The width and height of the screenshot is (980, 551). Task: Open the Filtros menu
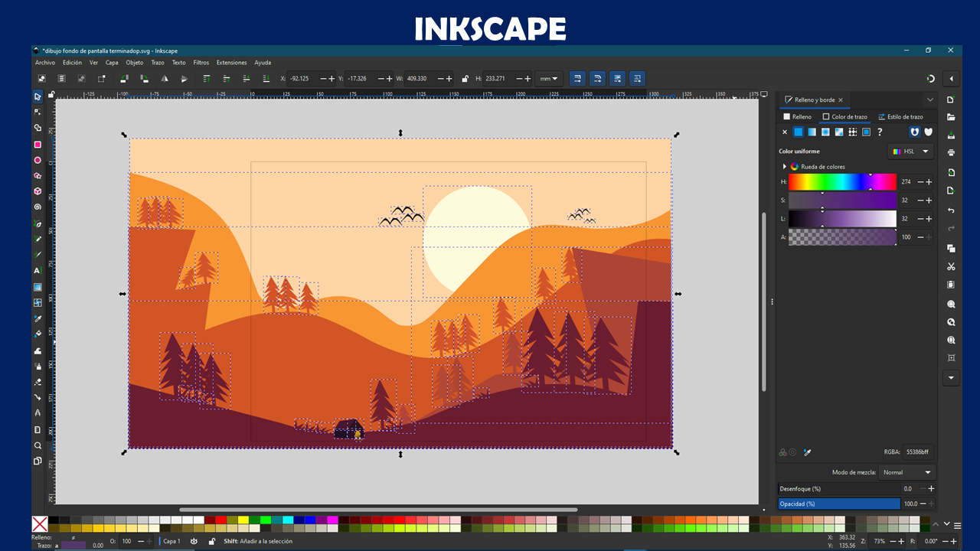click(201, 63)
